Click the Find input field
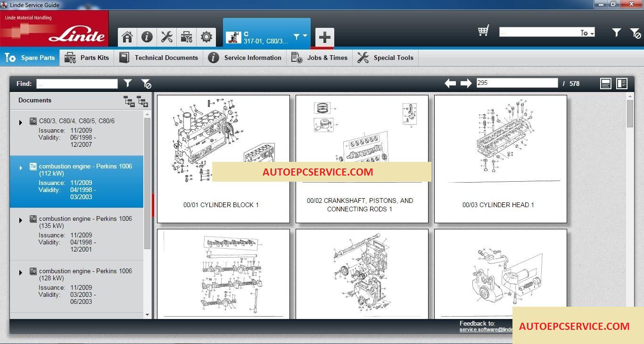 (77, 84)
